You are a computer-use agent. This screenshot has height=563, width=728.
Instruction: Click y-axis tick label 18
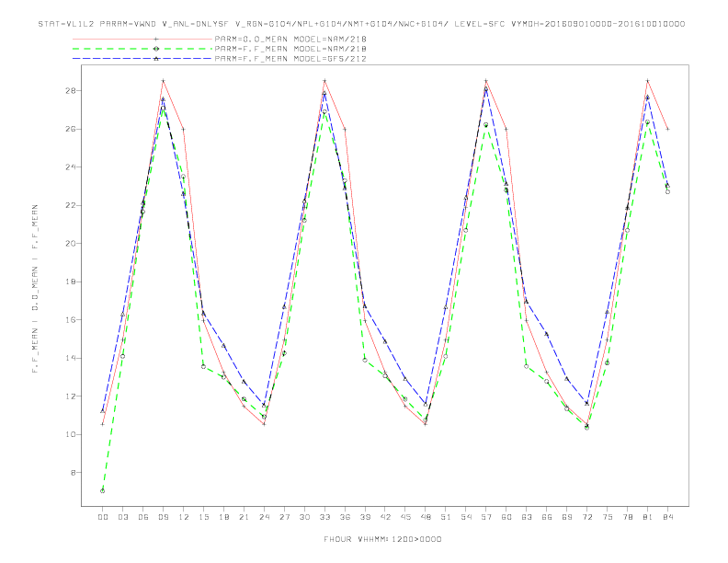pos(70,282)
